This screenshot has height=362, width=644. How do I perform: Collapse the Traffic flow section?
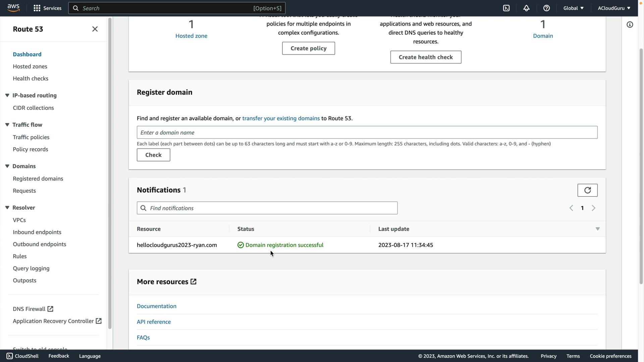point(7,125)
